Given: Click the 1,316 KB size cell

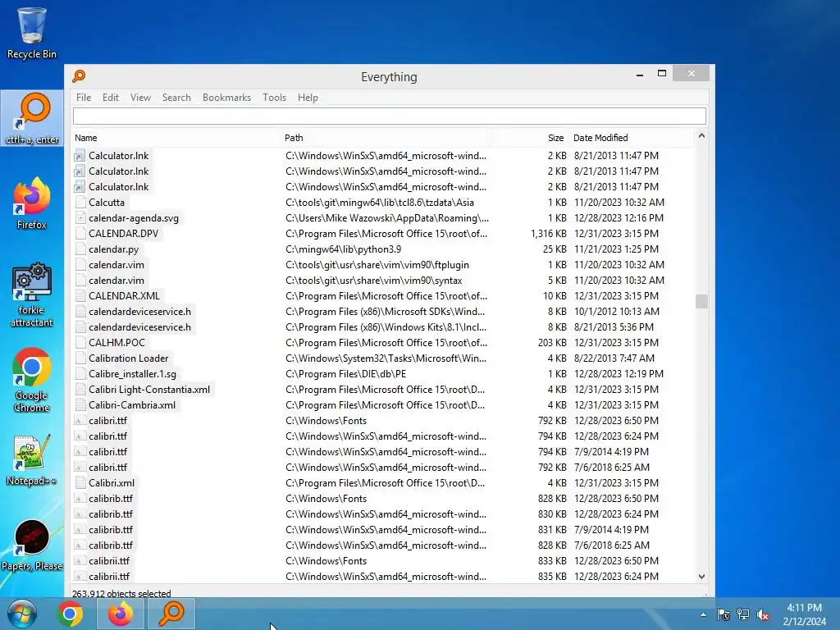Looking at the screenshot, I should (549, 234).
